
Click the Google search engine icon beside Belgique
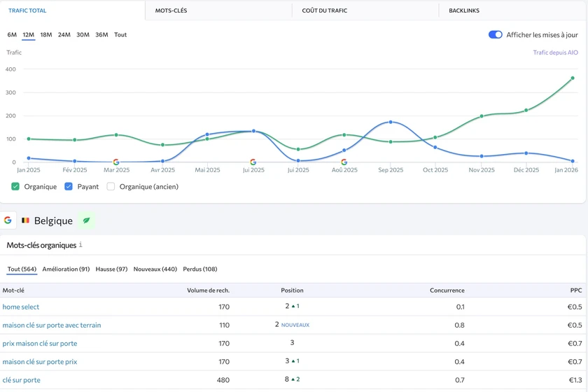tap(8, 220)
